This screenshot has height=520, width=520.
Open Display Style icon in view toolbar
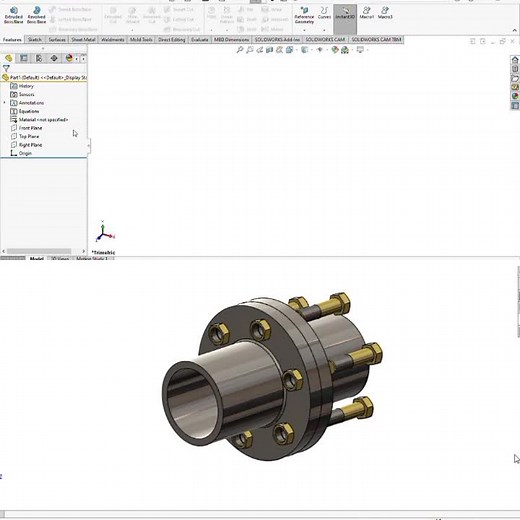coord(304,50)
